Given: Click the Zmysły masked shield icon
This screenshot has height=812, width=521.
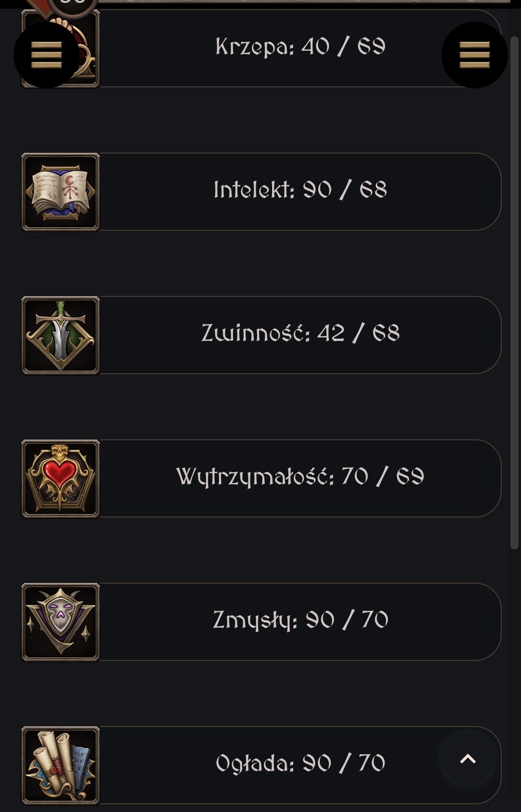Looking at the screenshot, I should [61, 622].
